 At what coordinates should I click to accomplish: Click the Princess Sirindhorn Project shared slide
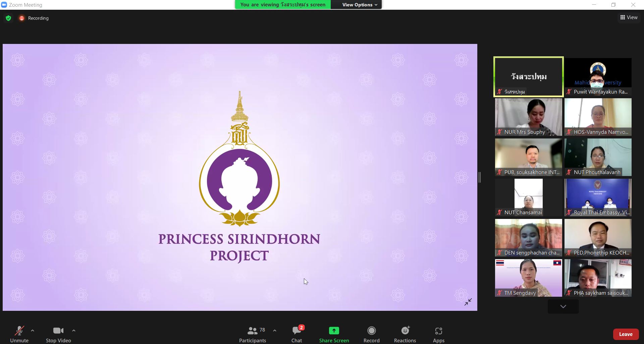240,177
